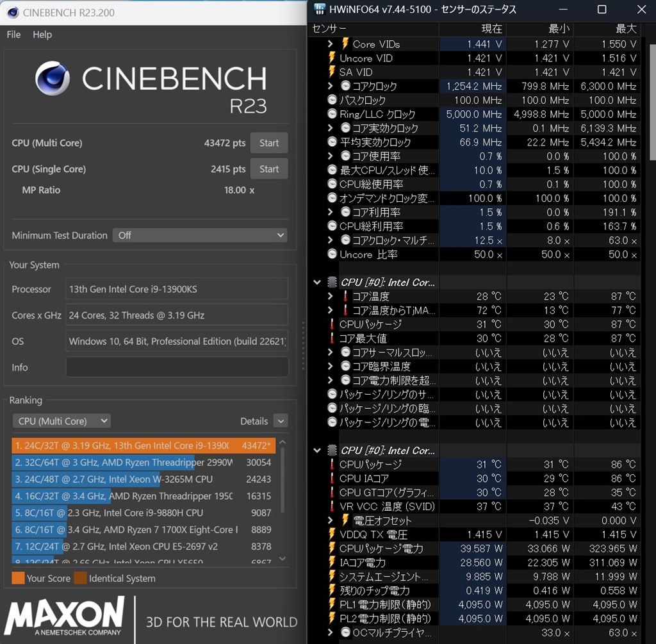Viewport: 656px width, 644px height.
Task: Collapse the first CPU [#0] Intel group
Action: [x=317, y=283]
